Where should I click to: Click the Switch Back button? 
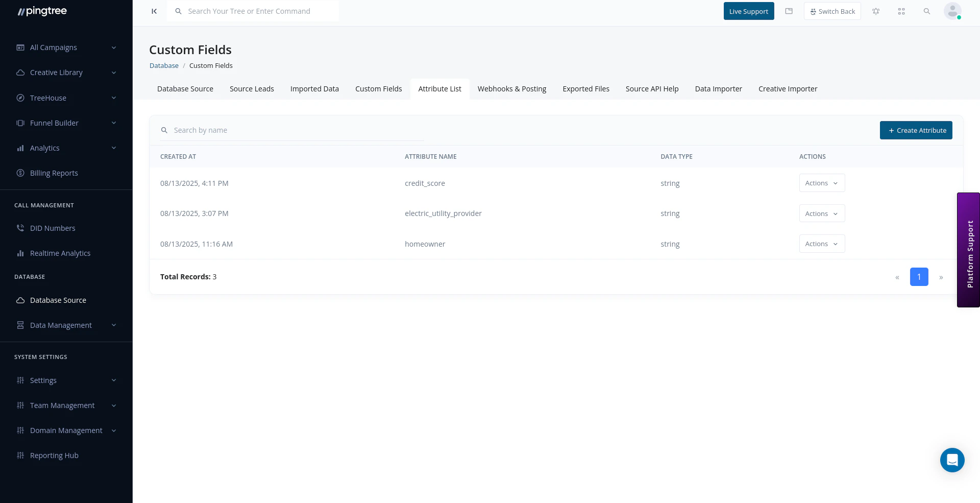pos(832,11)
